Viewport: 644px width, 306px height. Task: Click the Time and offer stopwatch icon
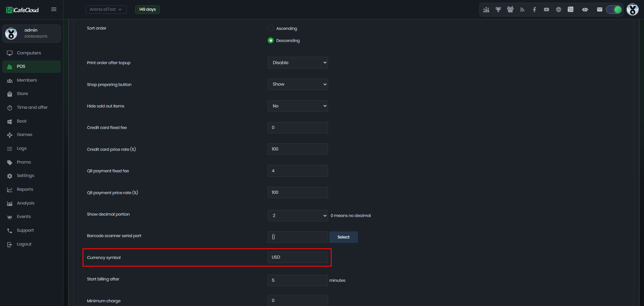tap(10, 107)
